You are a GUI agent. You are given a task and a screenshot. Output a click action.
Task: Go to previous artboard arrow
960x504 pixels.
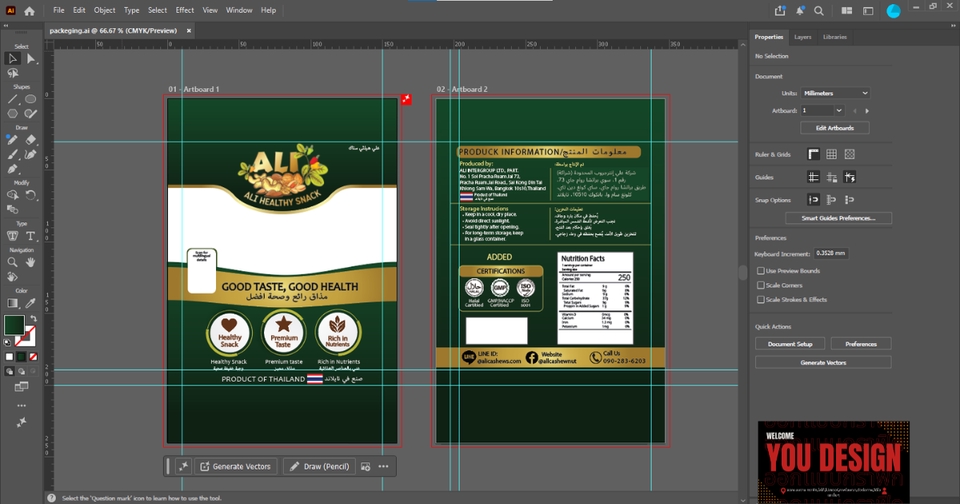pyautogui.click(x=855, y=111)
